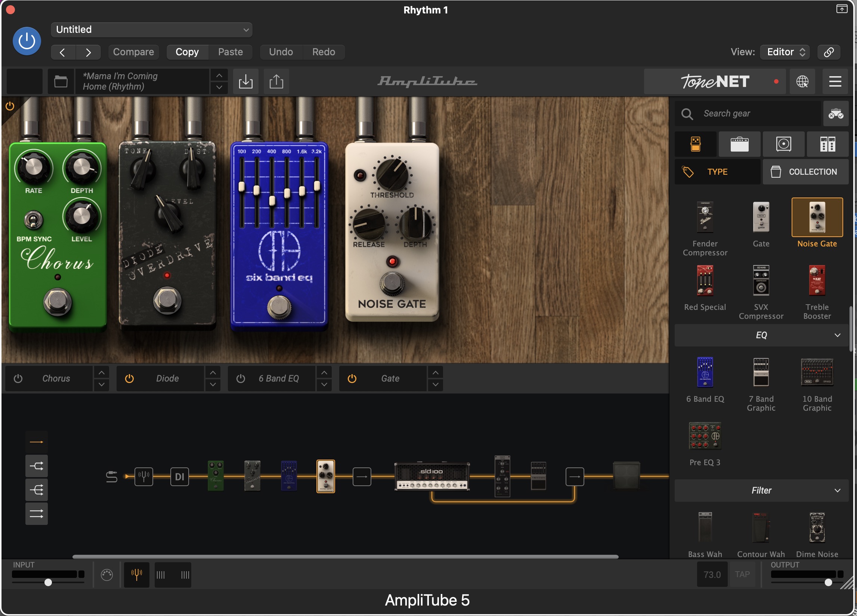Select the sld100 amp in signal chain

click(x=432, y=476)
